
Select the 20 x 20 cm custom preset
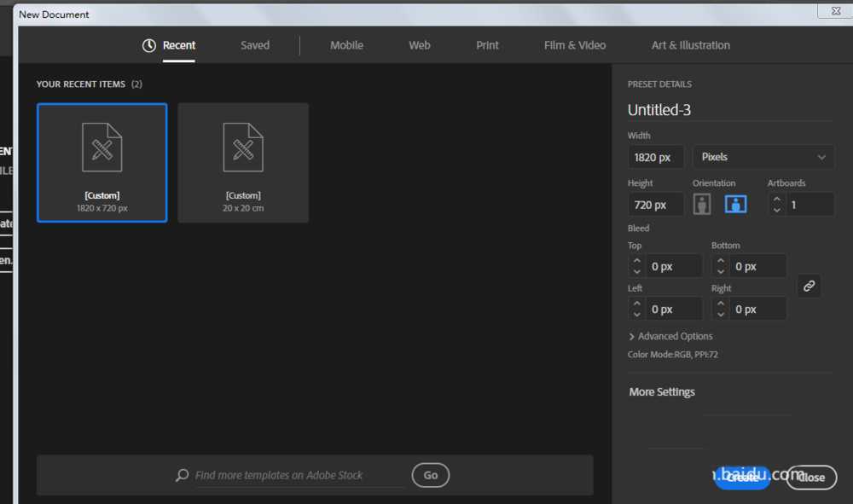click(x=243, y=163)
